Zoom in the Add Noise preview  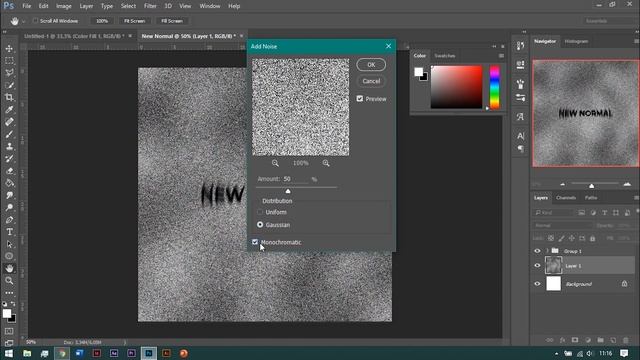(x=326, y=163)
